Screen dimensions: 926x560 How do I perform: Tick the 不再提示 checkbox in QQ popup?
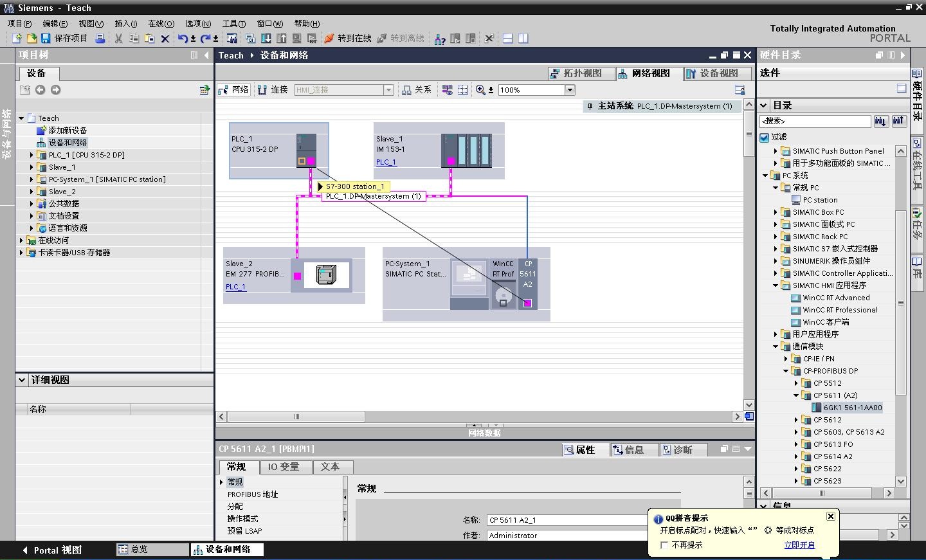[664, 545]
